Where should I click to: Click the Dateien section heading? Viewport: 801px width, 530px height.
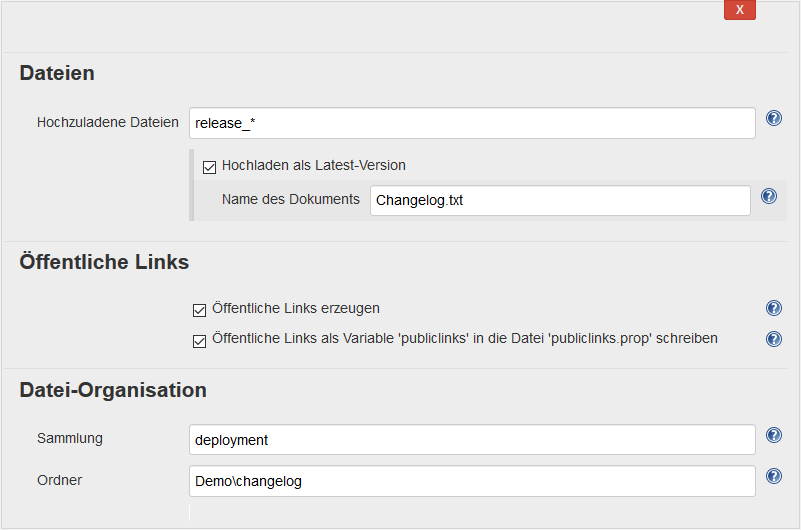(57, 73)
